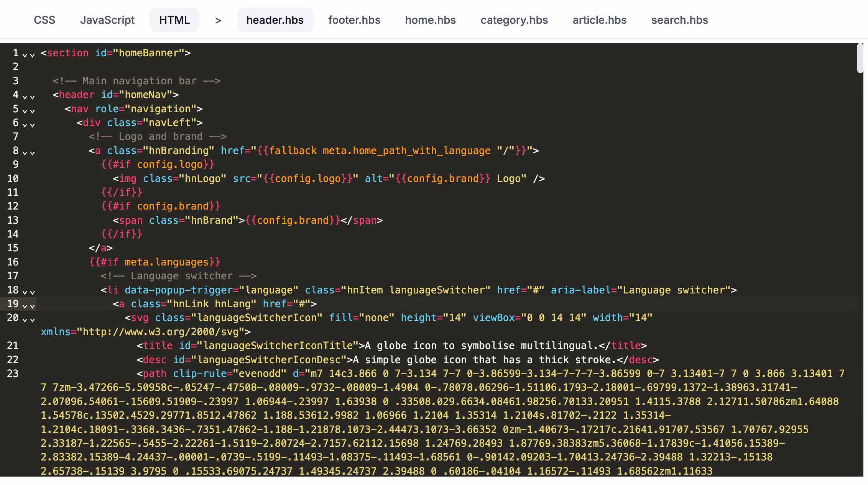The image size is (868, 485).
Task: Click the hnLogo img tag line
Action: click(329, 179)
